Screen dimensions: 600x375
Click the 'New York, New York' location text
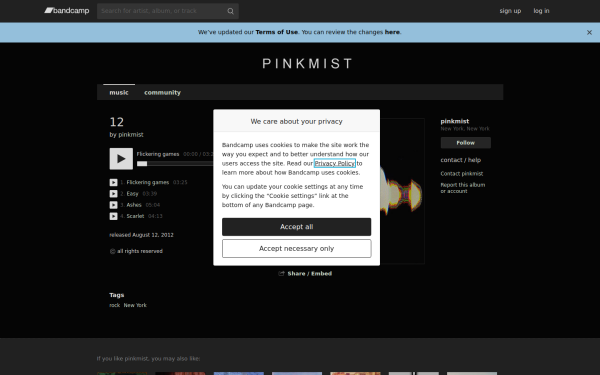[x=465, y=129]
